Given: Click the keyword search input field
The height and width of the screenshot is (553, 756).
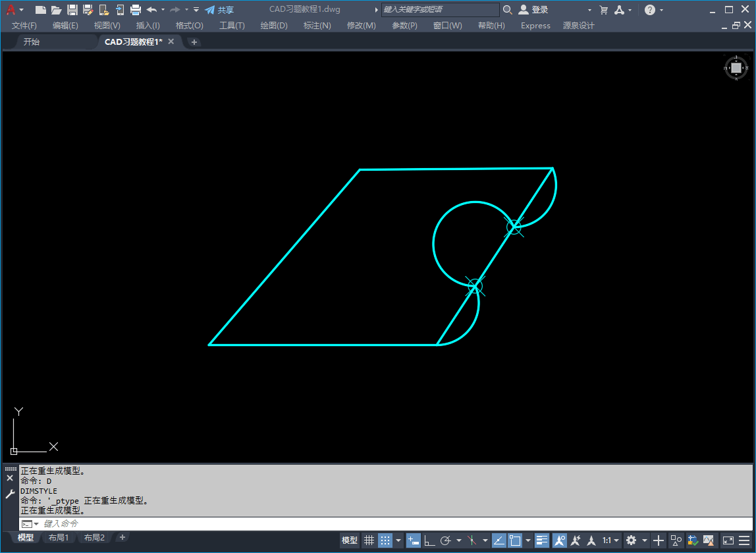Looking at the screenshot, I should [x=440, y=10].
